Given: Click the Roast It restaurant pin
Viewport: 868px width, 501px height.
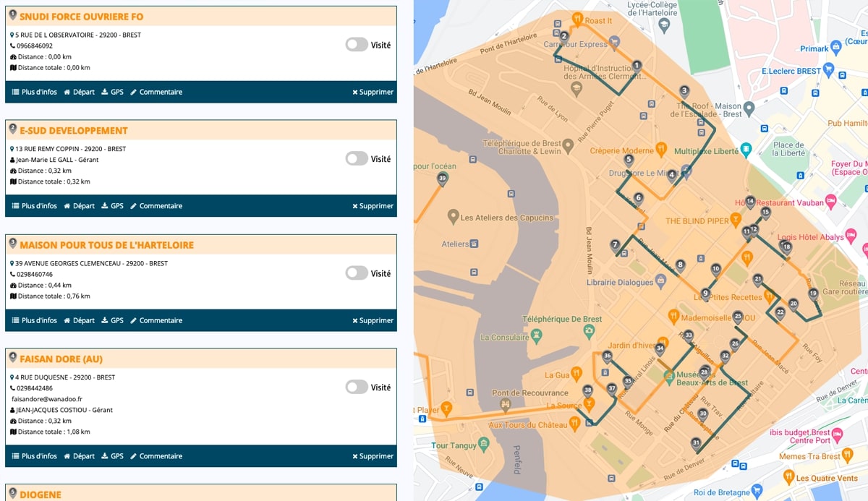Looking at the screenshot, I should 577,19.
